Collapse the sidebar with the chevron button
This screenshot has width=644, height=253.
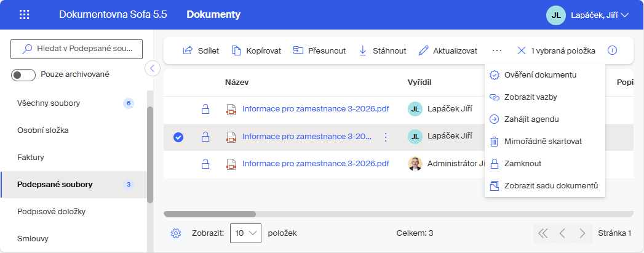153,68
